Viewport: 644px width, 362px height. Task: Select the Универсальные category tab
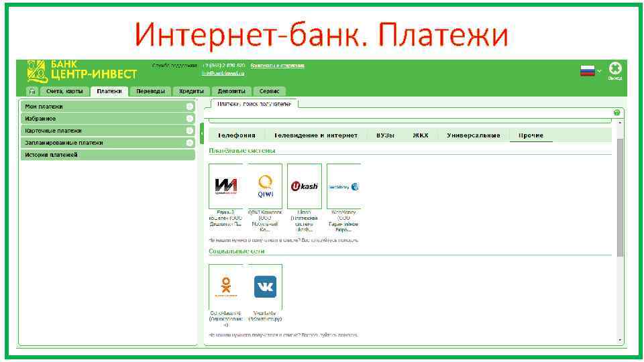coord(473,135)
